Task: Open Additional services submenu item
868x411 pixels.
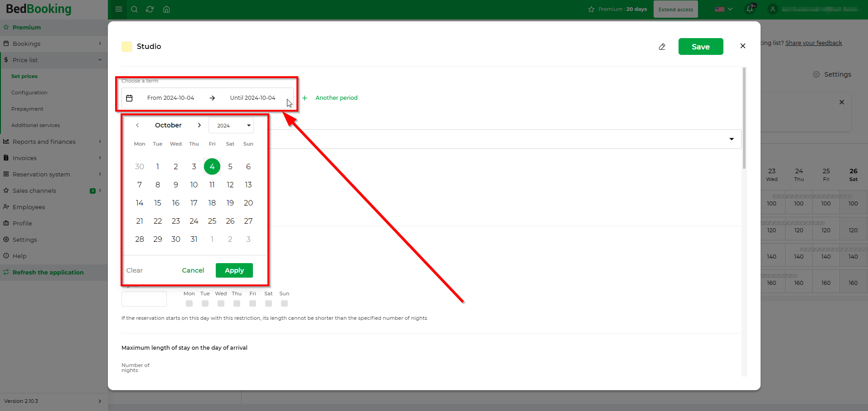Action: tap(35, 125)
